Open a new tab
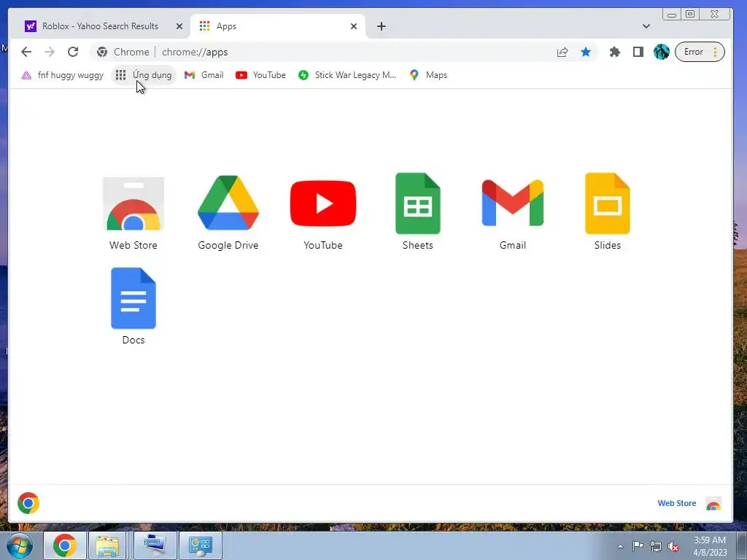747x560 pixels. point(381,26)
